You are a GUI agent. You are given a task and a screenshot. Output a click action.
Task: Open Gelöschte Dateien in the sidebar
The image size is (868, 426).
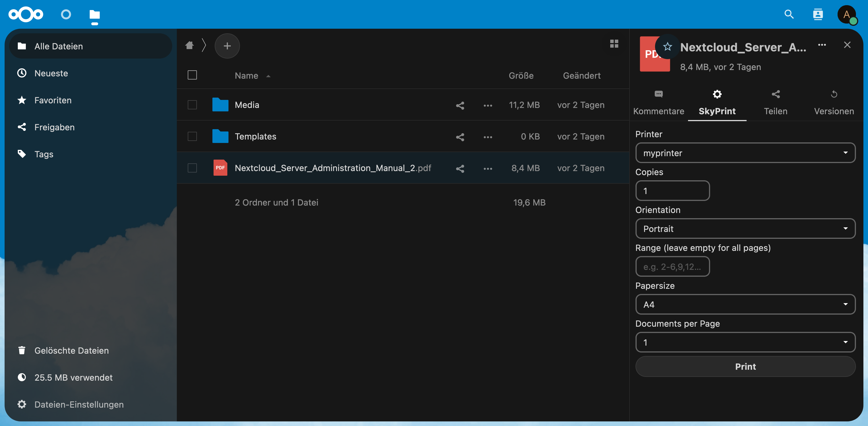pyautogui.click(x=71, y=351)
